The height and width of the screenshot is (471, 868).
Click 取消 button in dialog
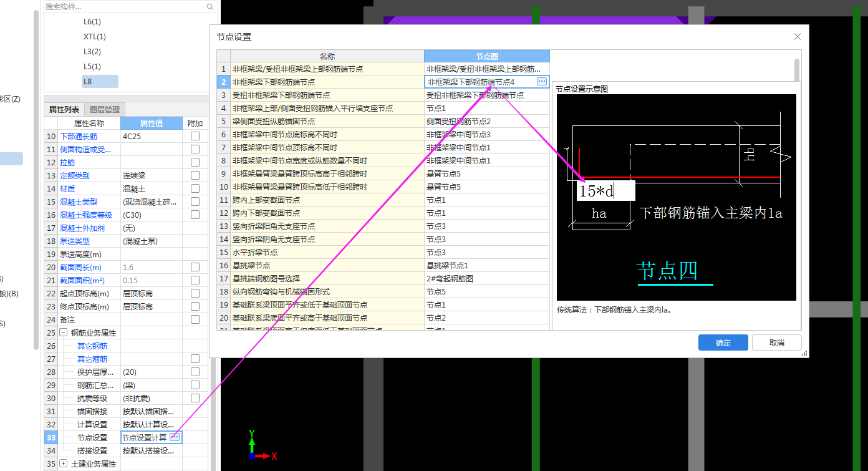776,342
